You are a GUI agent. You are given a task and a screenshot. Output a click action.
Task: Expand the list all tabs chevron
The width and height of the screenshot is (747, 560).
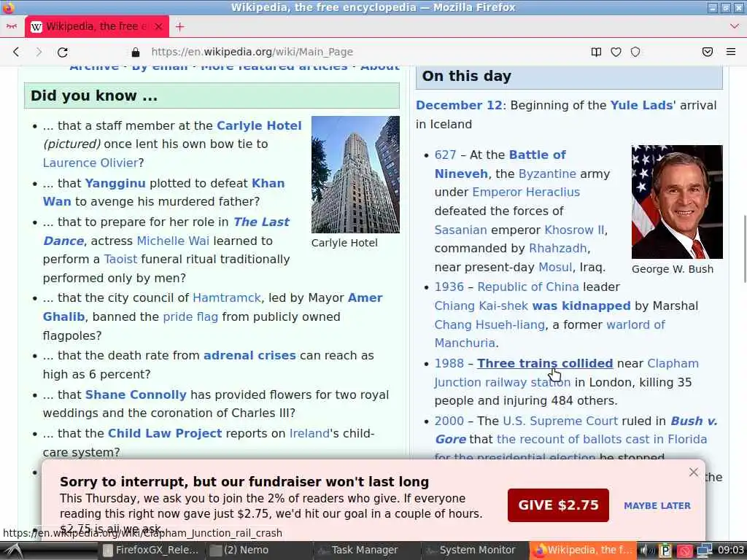(x=734, y=27)
